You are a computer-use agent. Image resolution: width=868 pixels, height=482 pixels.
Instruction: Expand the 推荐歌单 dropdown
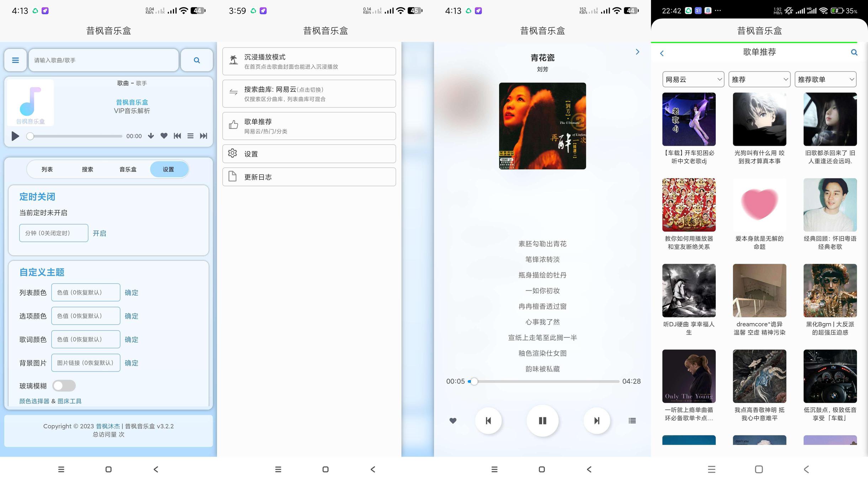pos(825,79)
